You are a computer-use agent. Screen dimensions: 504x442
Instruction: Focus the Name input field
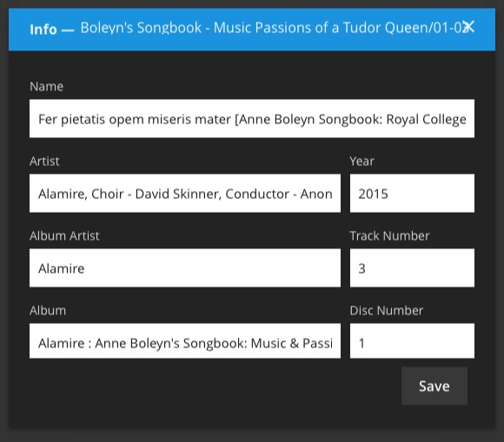252,118
